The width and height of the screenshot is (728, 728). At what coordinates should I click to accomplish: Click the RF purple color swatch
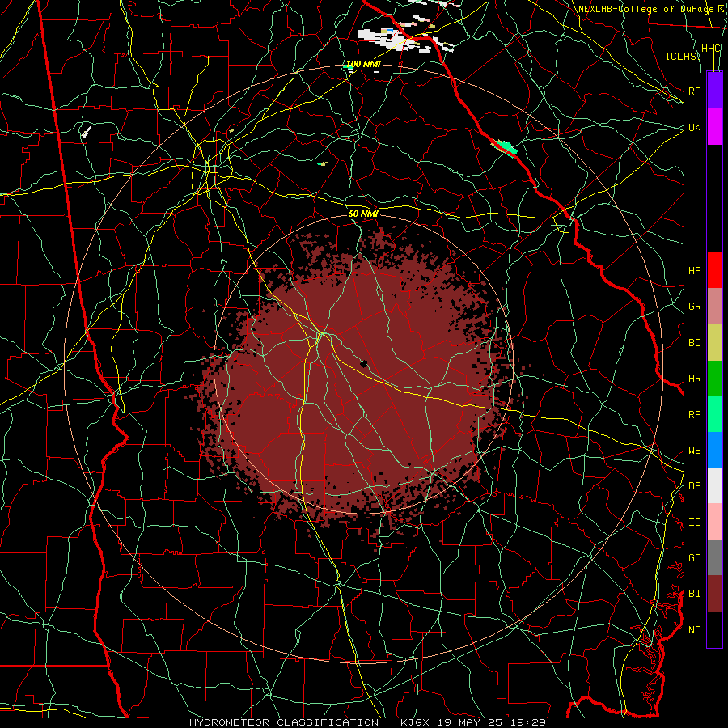tap(714, 91)
